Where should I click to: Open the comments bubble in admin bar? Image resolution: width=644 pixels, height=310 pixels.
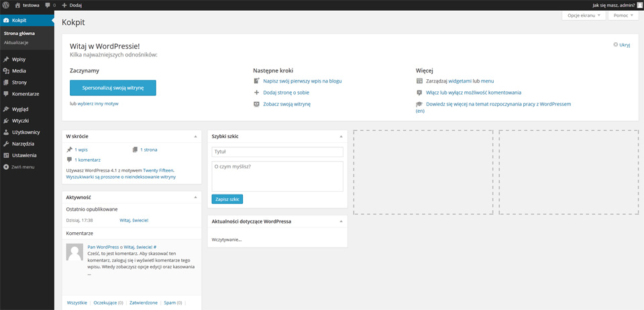point(50,5)
